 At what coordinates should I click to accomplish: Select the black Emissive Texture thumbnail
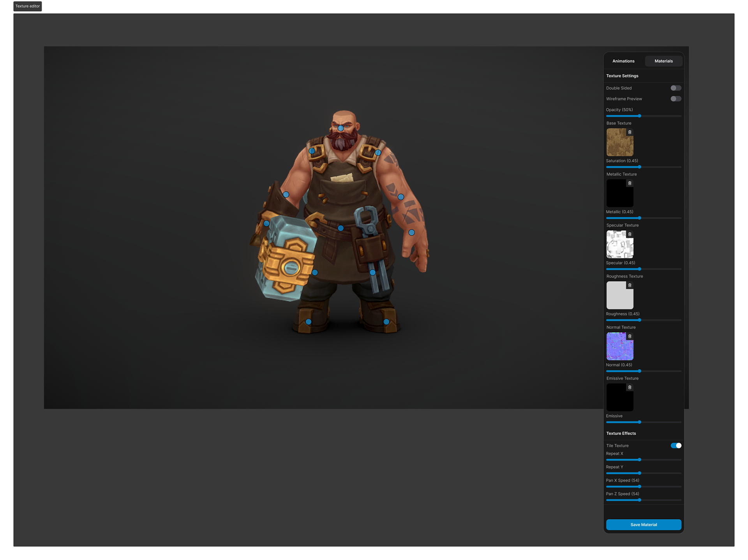(619, 398)
